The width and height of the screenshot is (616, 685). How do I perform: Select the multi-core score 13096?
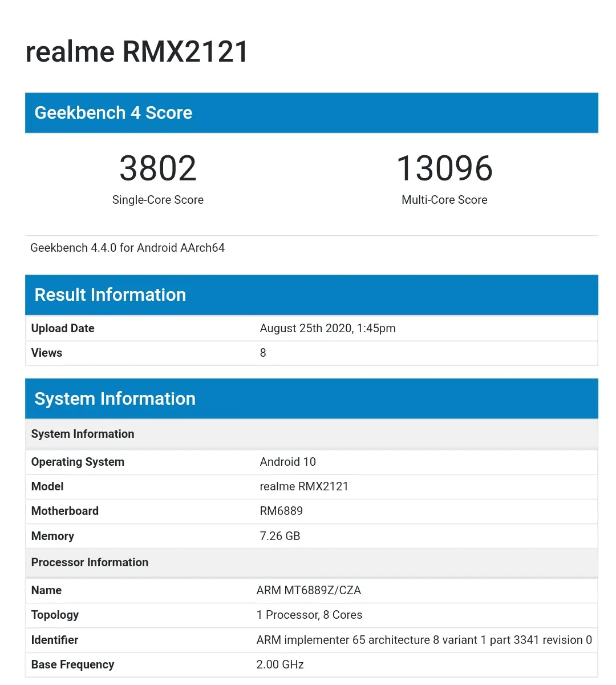click(444, 168)
